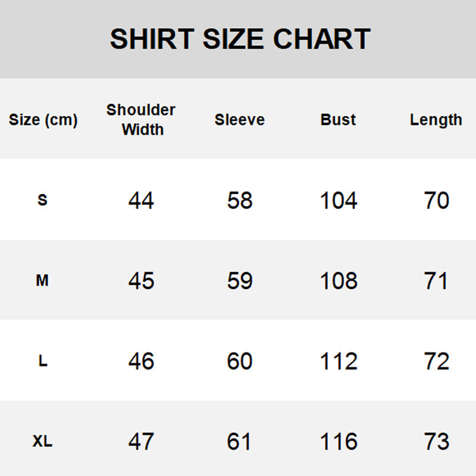Image resolution: width=476 pixels, height=476 pixels.
Task: Select bust value 116 for XL
Action: 339,441
